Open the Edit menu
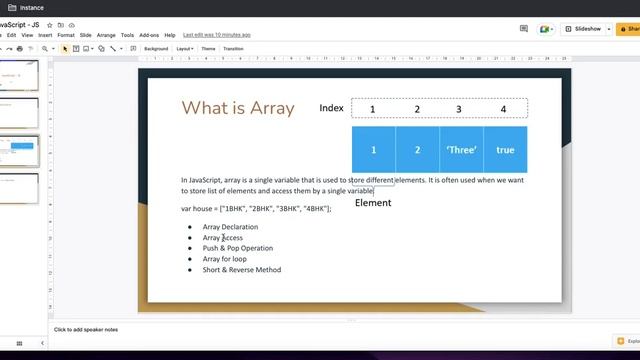640x360 pixels. pos(11,36)
